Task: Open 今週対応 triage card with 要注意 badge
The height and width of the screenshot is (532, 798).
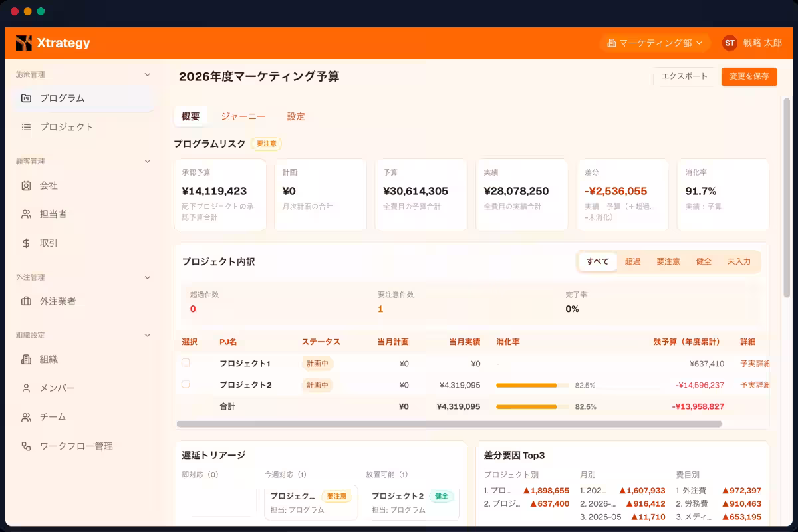Action: coord(311,503)
